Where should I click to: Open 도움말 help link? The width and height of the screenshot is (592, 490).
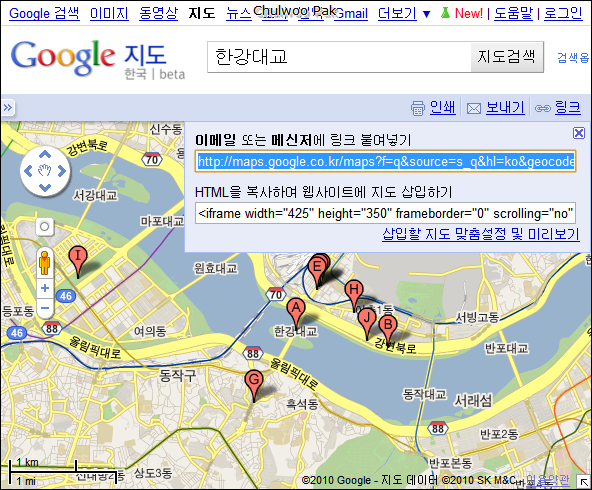click(513, 14)
